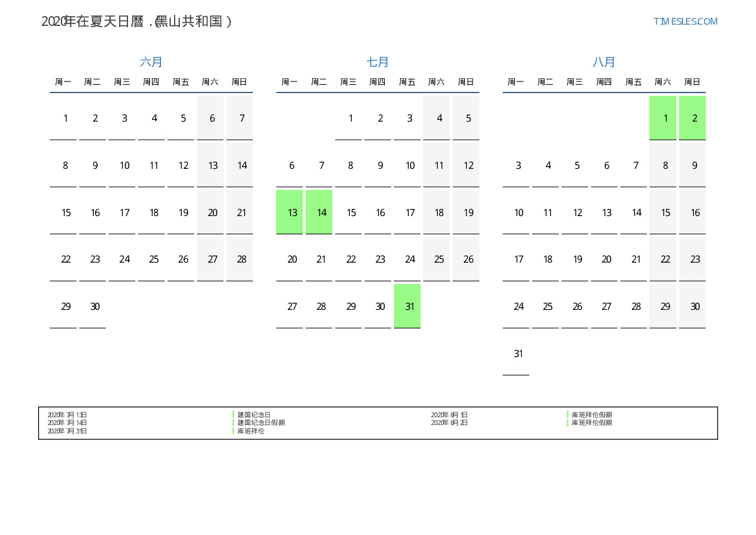
Task: Click June 1 in the calendar
Action: 65,118
